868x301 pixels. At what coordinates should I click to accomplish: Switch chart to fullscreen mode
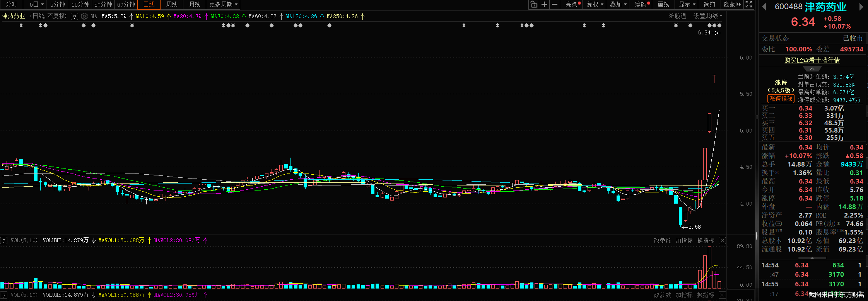749,4
